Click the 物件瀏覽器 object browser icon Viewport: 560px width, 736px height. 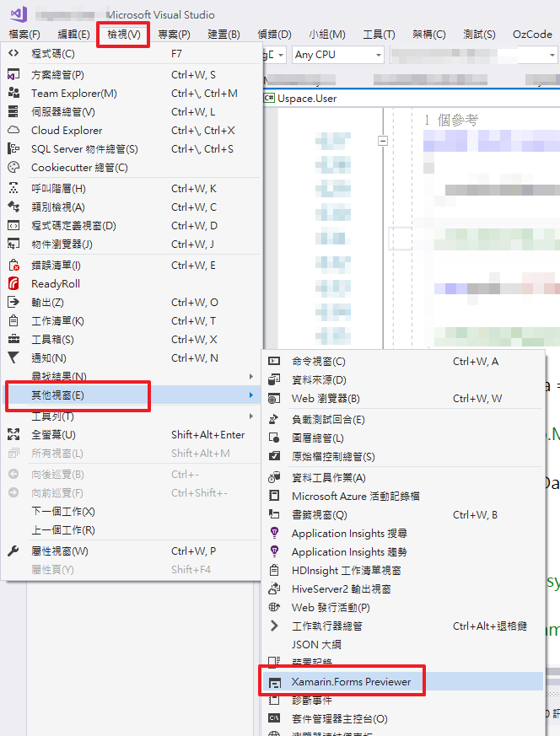pos(13,244)
